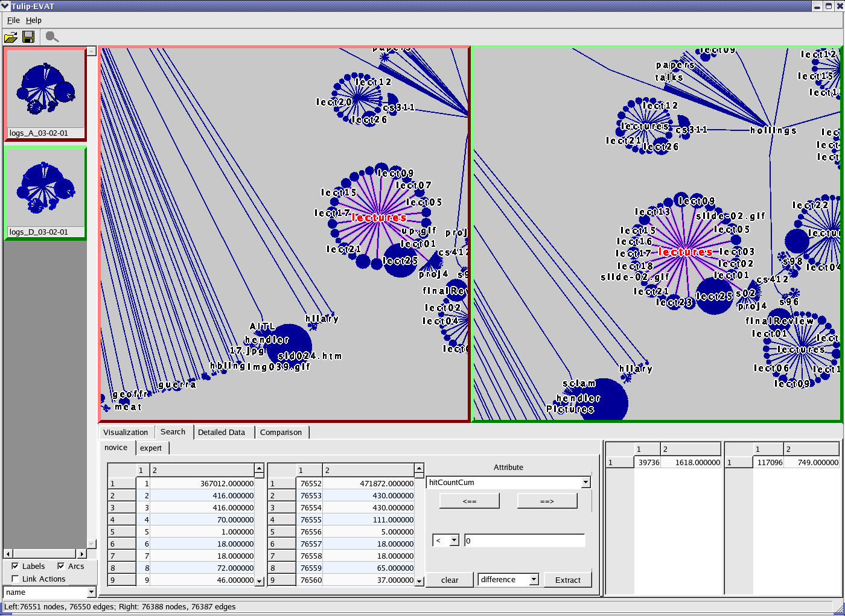Click the right arrow ==> transfer button
The height and width of the screenshot is (616, 845).
coord(547,501)
